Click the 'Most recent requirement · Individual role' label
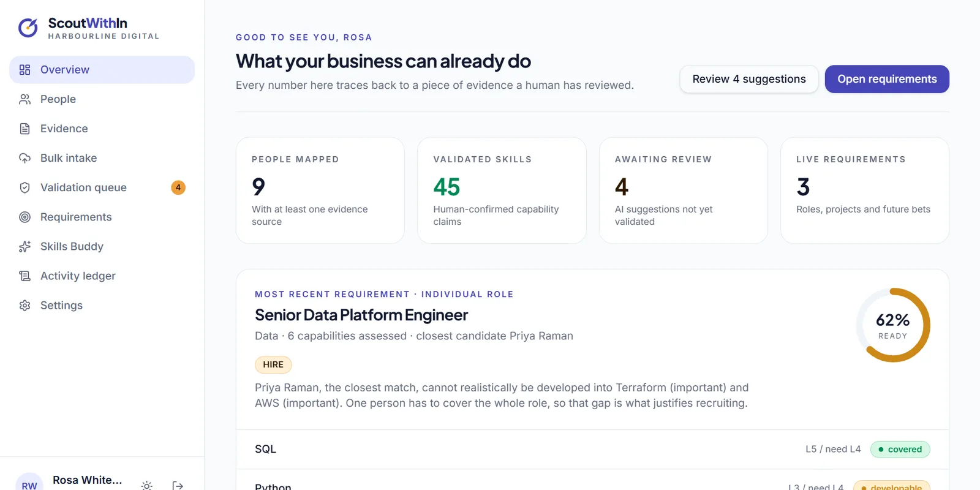The width and height of the screenshot is (980, 490). [384, 294]
